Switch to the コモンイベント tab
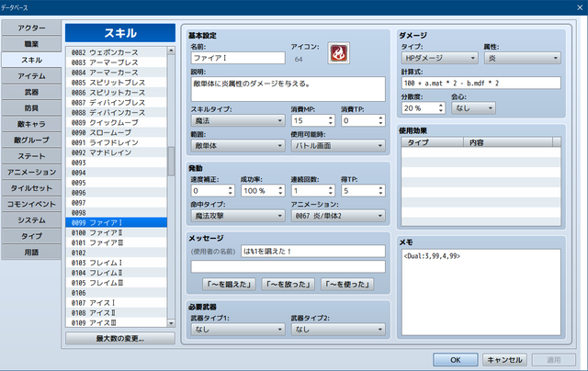The width and height of the screenshot is (588, 371). pyautogui.click(x=31, y=204)
